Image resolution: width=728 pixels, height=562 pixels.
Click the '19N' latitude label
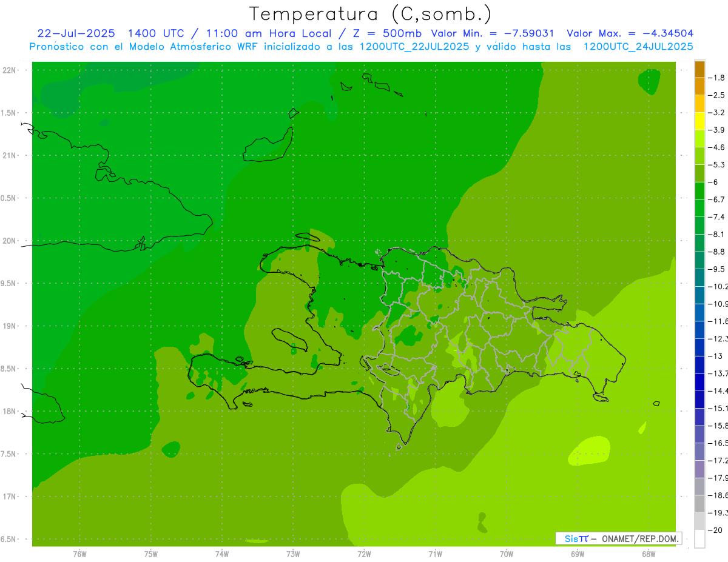point(8,326)
